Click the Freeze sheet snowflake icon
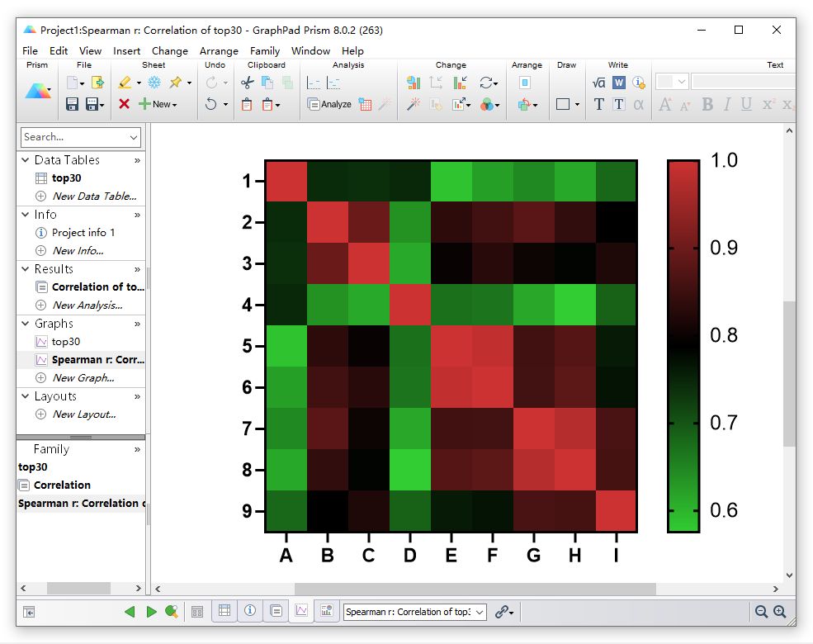The width and height of the screenshot is (813, 644). pyautogui.click(x=154, y=83)
